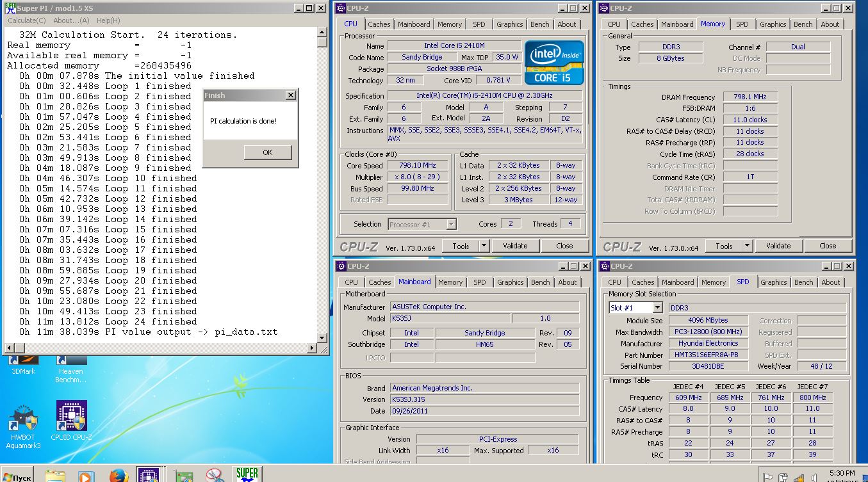
Task: Click Serial Number 3D481DBE
Action: point(708,366)
